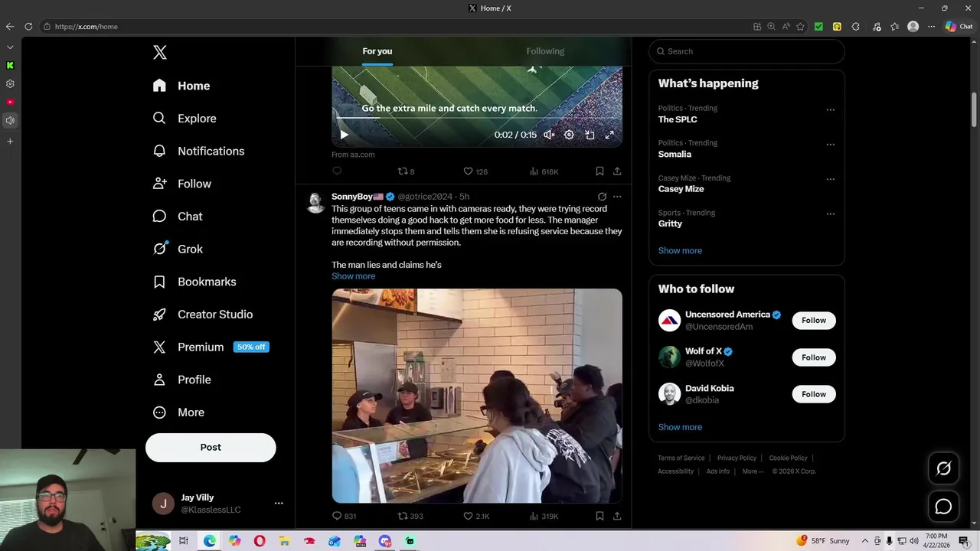Unmute the aa.com video
Screen dimensions: 980x551
click(549, 135)
